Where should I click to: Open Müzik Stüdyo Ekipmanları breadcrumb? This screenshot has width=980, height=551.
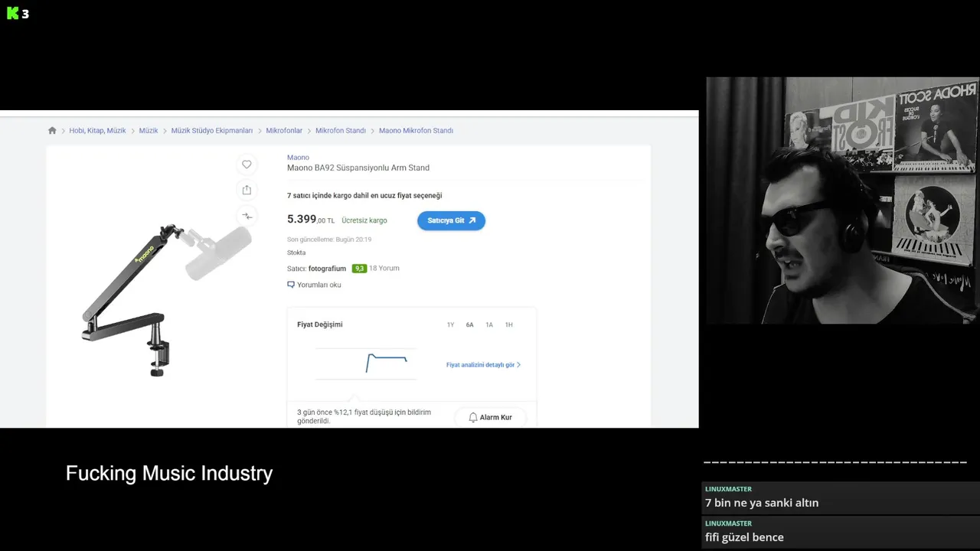[212, 131]
